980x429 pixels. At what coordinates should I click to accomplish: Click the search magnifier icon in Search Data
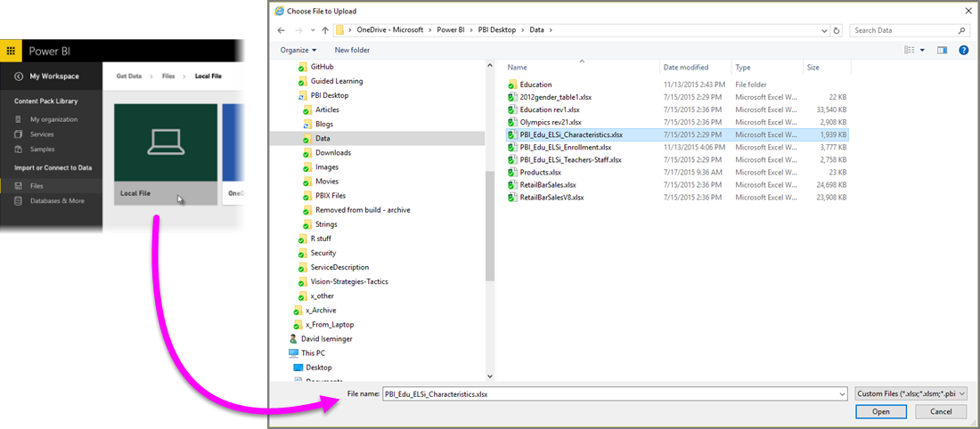tap(962, 30)
